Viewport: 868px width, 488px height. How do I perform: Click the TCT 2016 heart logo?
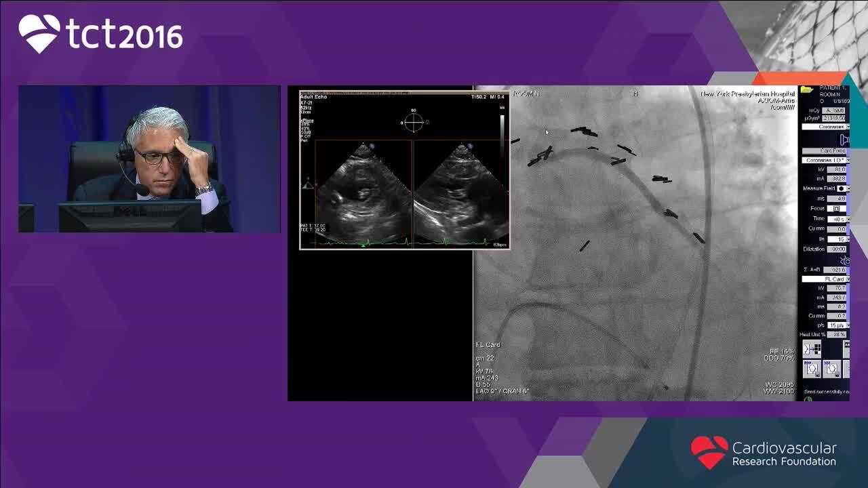click(x=39, y=34)
